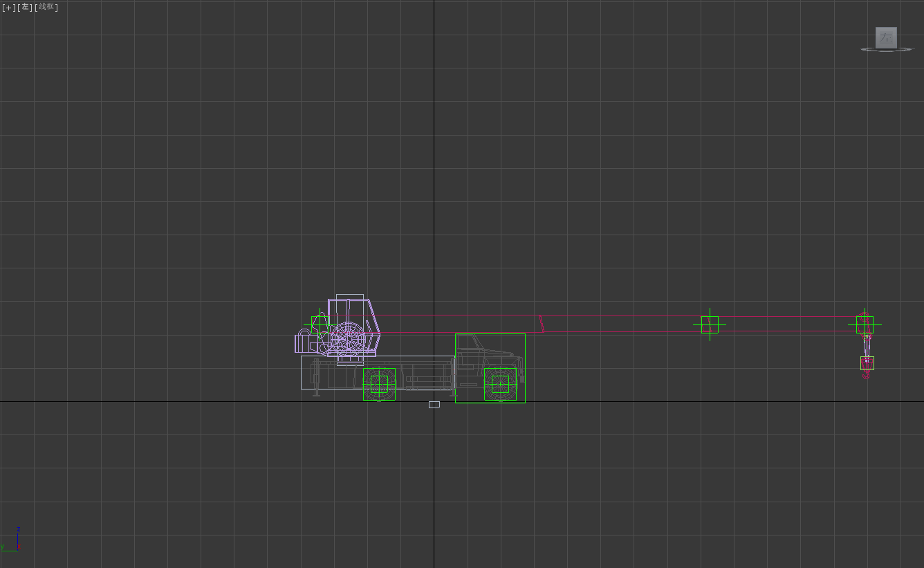Select the green cross helper at boom tip
The height and width of the screenshot is (568, 924).
pyautogui.click(x=865, y=324)
